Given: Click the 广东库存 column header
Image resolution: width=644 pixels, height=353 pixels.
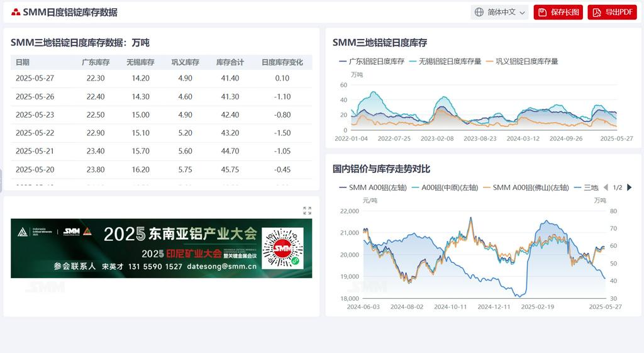Looking at the screenshot, I should 96,62.
